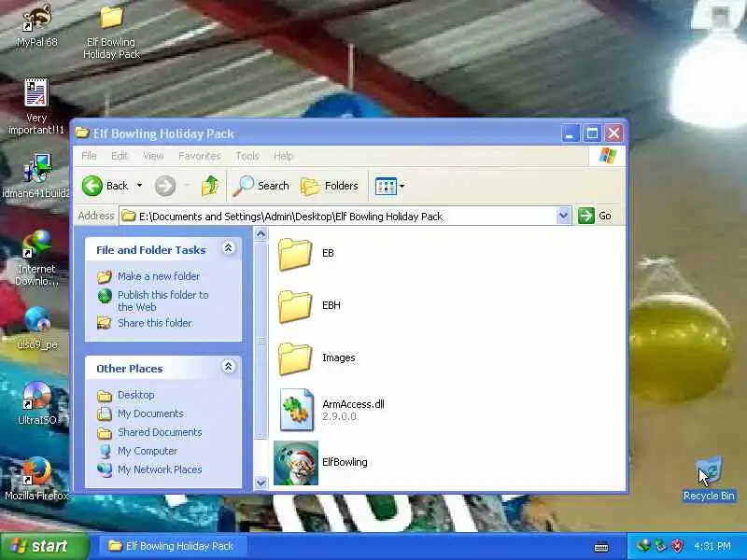Open the Favorites menu
The height and width of the screenshot is (560, 747).
point(200,156)
